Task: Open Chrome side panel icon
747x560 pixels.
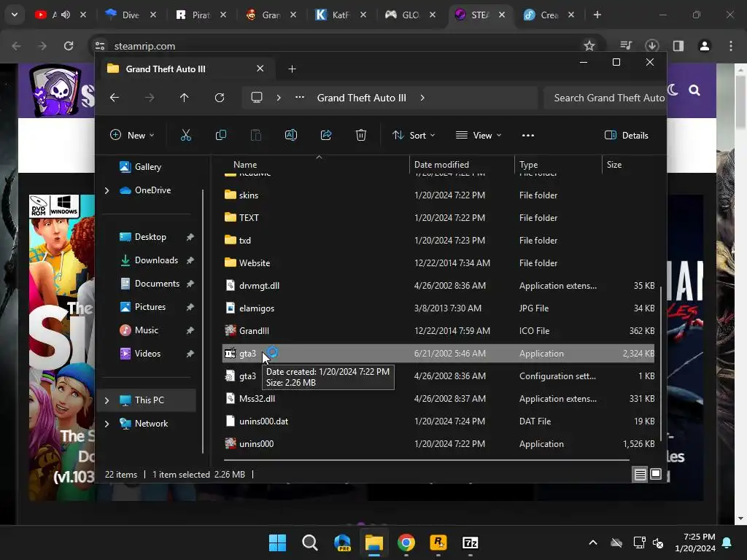Action: click(x=678, y=46)
